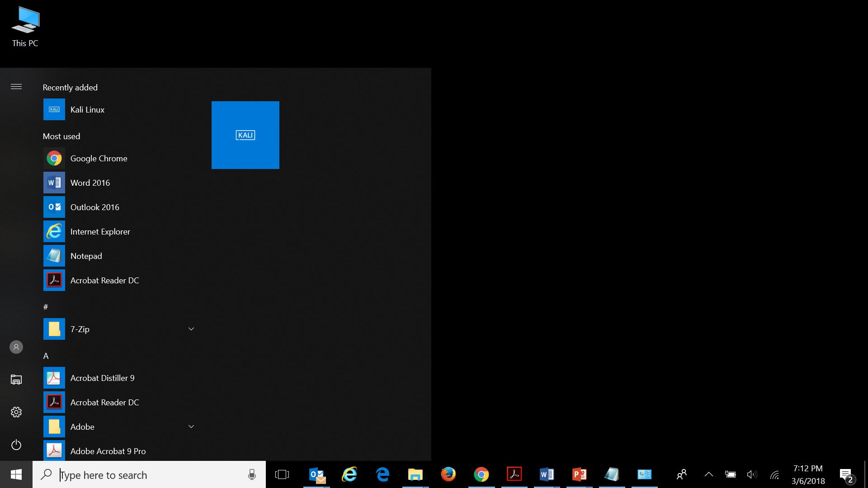Open Acrobat Reader DC under letter A
868x488 pixels.
pyautogui.click(x=120, y=402)
